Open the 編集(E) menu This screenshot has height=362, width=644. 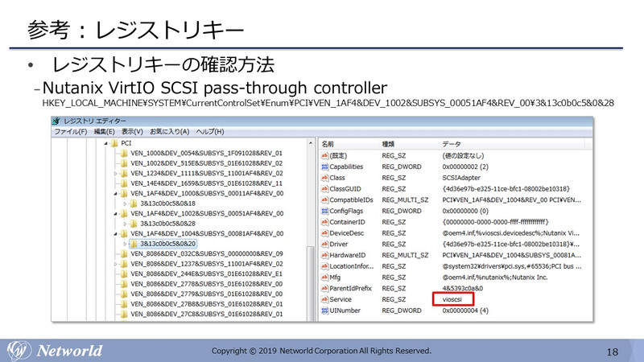click(x=105, y=132)
